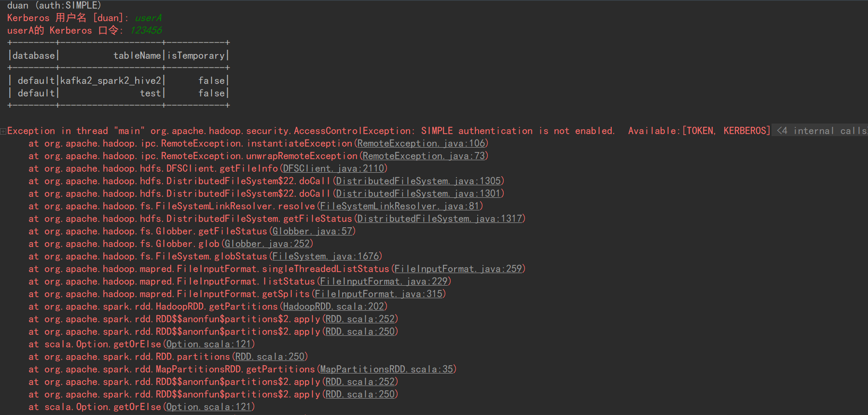Open the HadoopRDD.scala:202 link

click(x=334, y=306)
